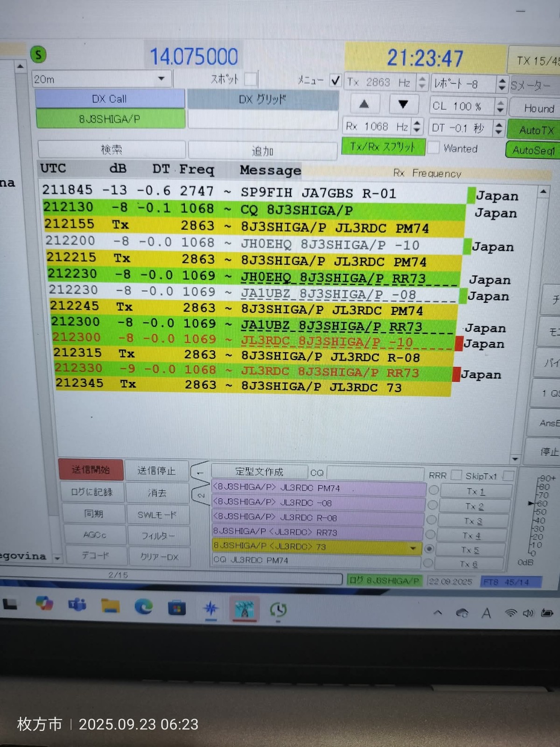This screenshot has height=747, width=560.
Task: Launch Microsoft Edge from the taskbar
Action: (144, 606)
